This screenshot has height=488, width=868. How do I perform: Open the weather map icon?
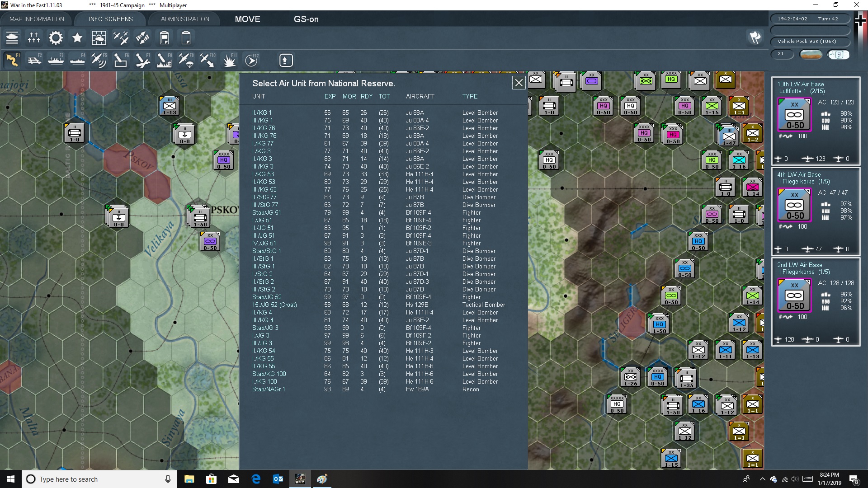coord(99,38)
